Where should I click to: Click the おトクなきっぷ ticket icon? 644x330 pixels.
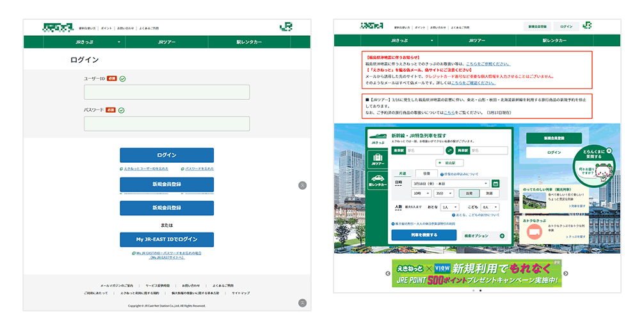coord(533,232)
